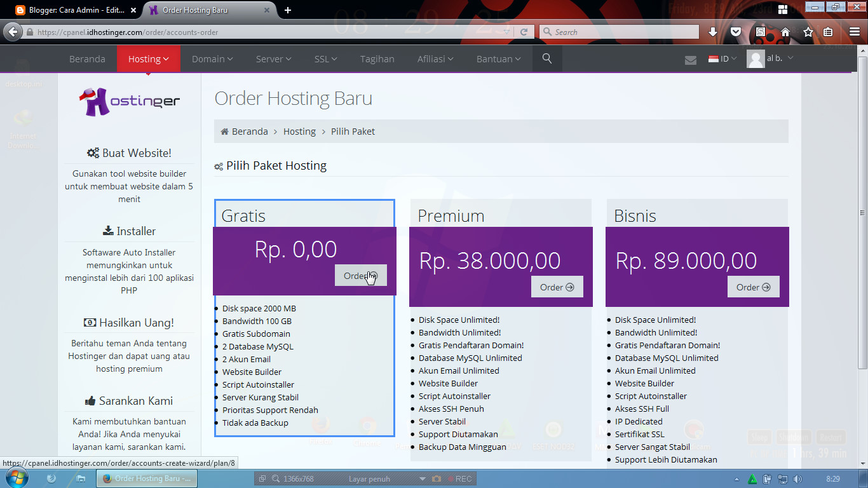The width and height of the screenshot is (868, 488).
Task: Click Order button for Gratis plan
Action: [x=361, y=276]
